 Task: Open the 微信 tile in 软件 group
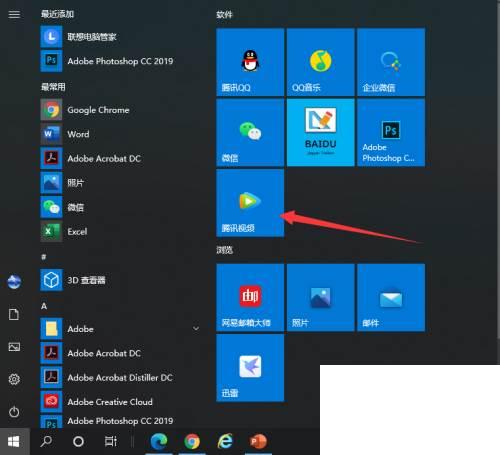click(250, 133)
